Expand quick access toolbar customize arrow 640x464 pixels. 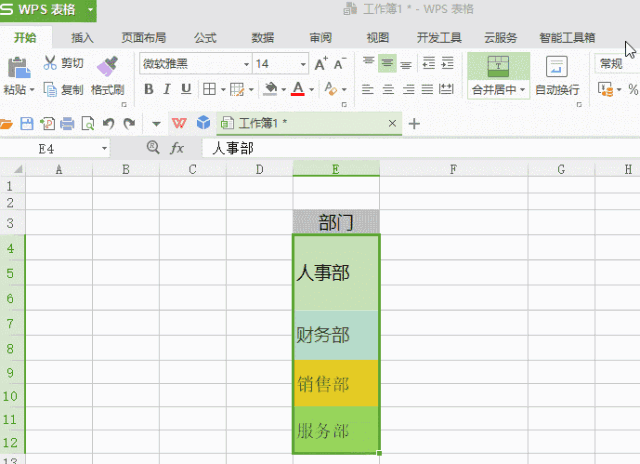pyautogui.click(x=156, y=124)
